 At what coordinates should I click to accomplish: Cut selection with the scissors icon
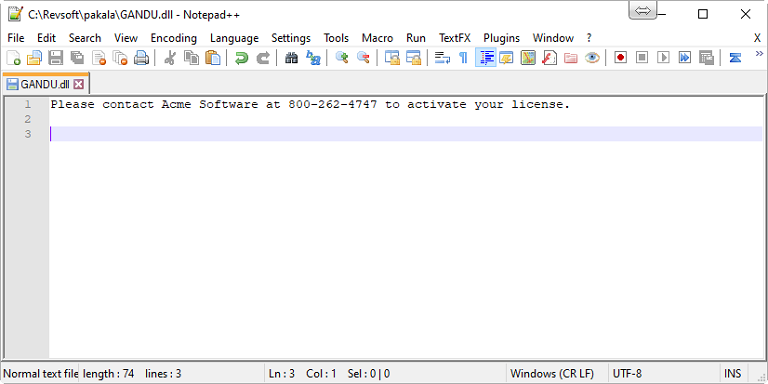pyautogui.click(x=169, y=58)
